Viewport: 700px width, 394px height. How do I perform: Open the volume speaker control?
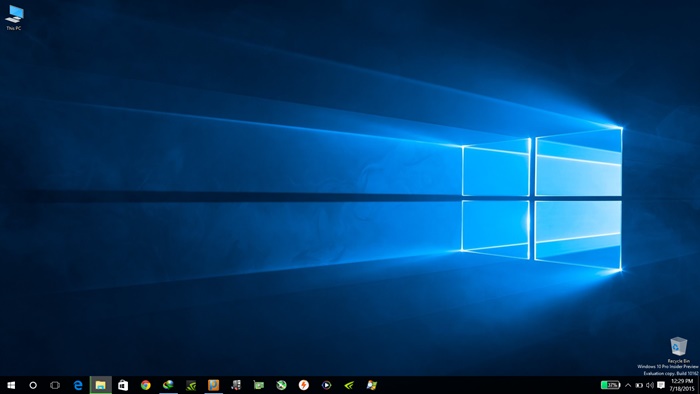coord(650,385)
